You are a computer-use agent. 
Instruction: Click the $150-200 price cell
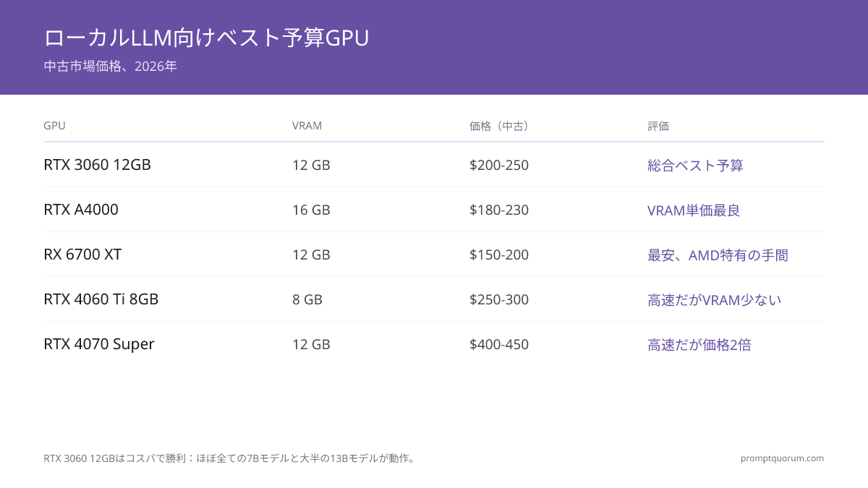point(499,254)
